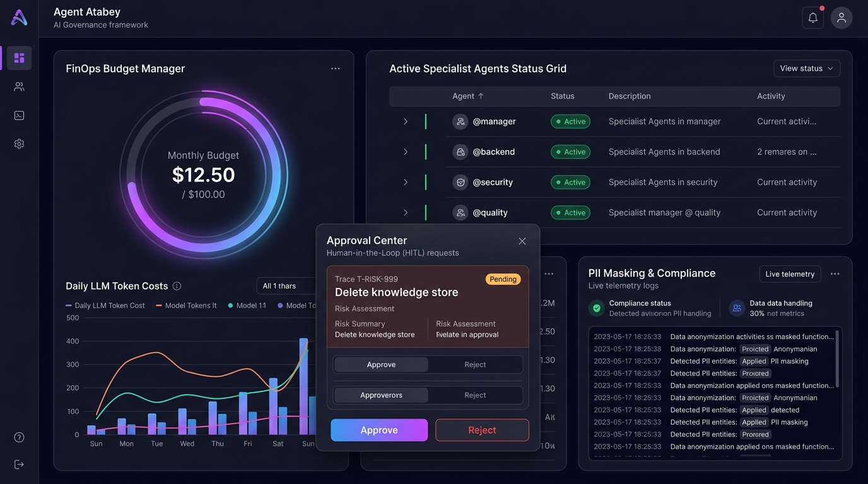
Task: Click the green Compliance status check icon
Action: (x=596, y=308)
